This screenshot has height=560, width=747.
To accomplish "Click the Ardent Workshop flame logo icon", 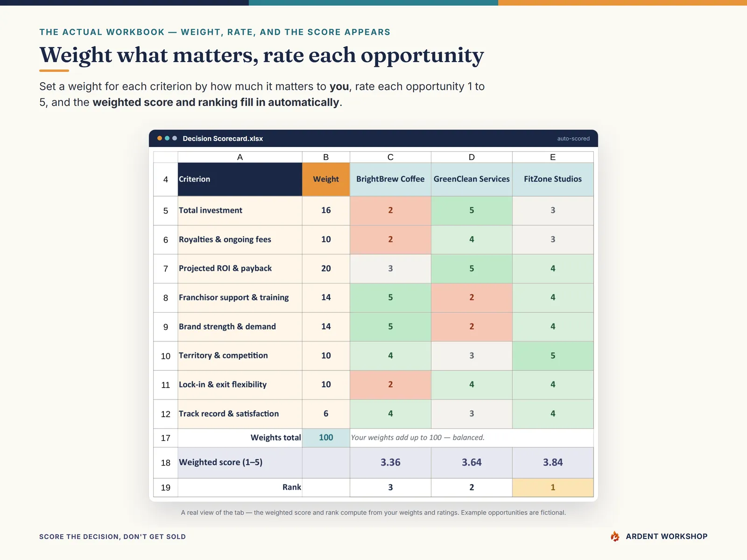I will pyautogui.click(x=615, y=536).
